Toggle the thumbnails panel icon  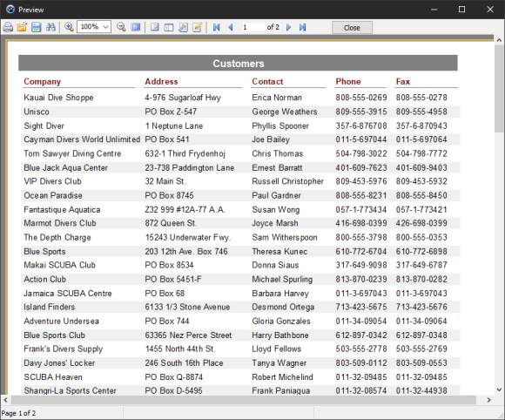click(x=169, y=27)
